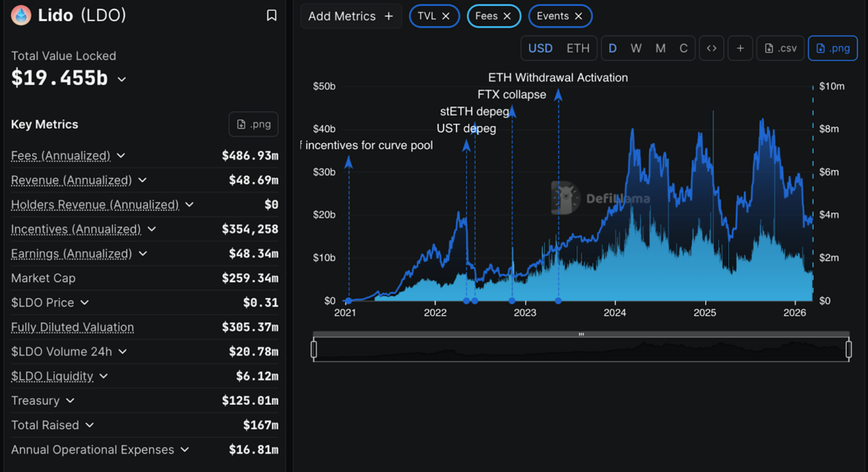Image resolution: width=868 pixels, height=472 pixels.
Task: Click the Market Cap label
Action: 43,278
